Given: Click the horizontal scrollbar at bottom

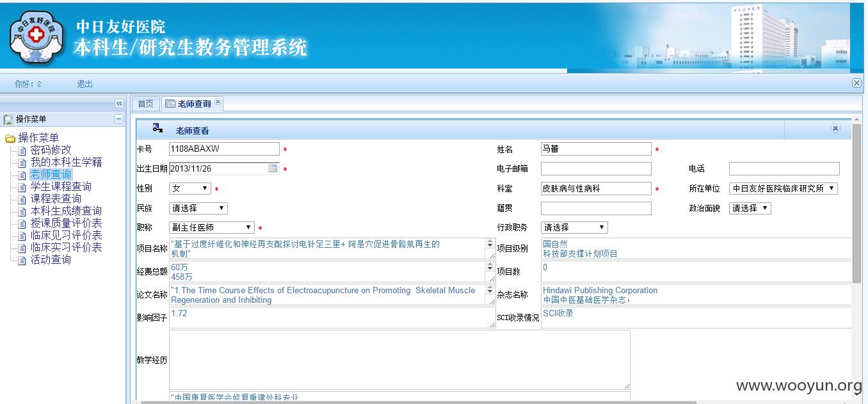Looking at the screenshot, I should pos(418,401).
